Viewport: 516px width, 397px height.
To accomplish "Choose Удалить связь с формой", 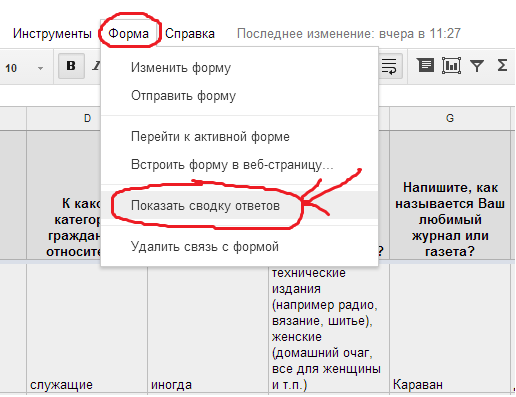I will pos(239,247).
